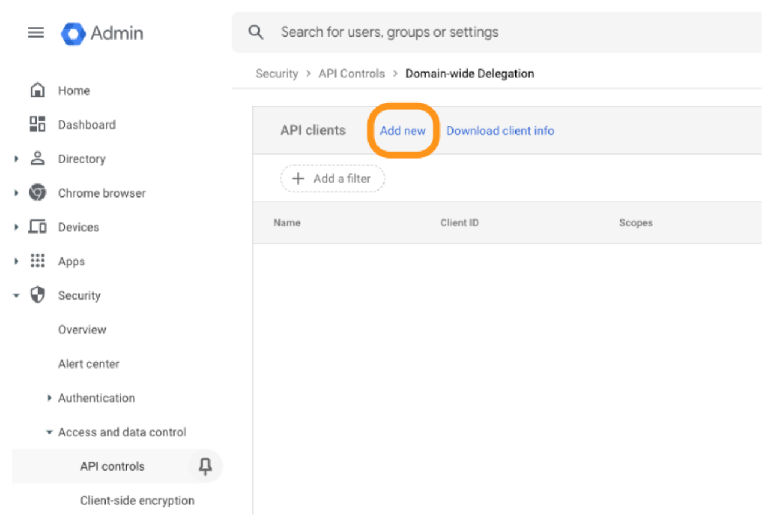Viewport: 762px width, 532px height.
Task: Open the Admin console navigation menu
Action: click(x=36, y=33)
